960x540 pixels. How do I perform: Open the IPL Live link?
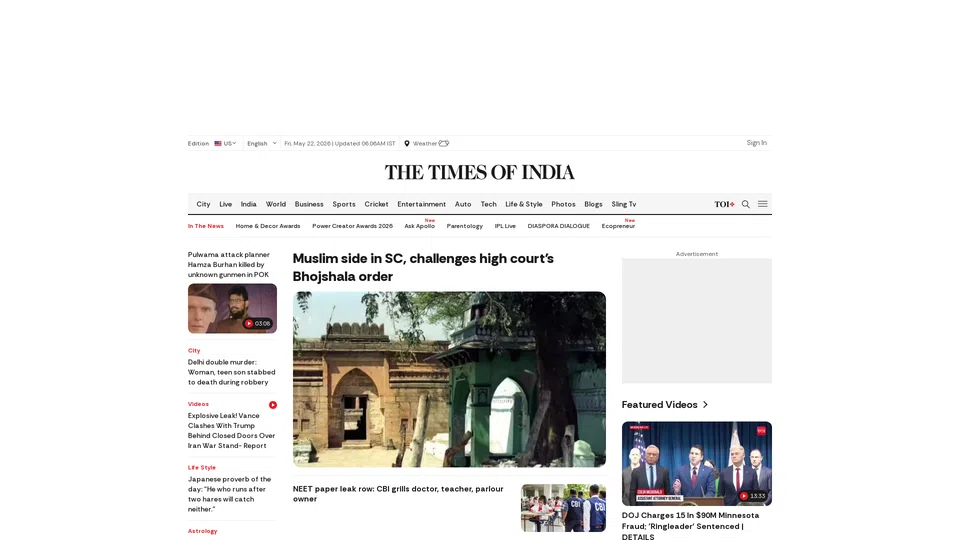[505, 226]
